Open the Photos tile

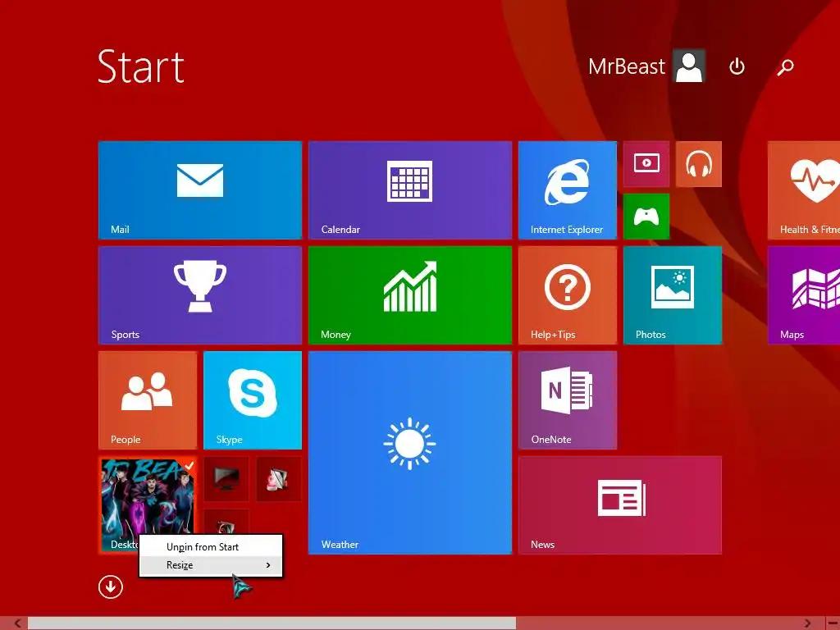tap(673, 295)
